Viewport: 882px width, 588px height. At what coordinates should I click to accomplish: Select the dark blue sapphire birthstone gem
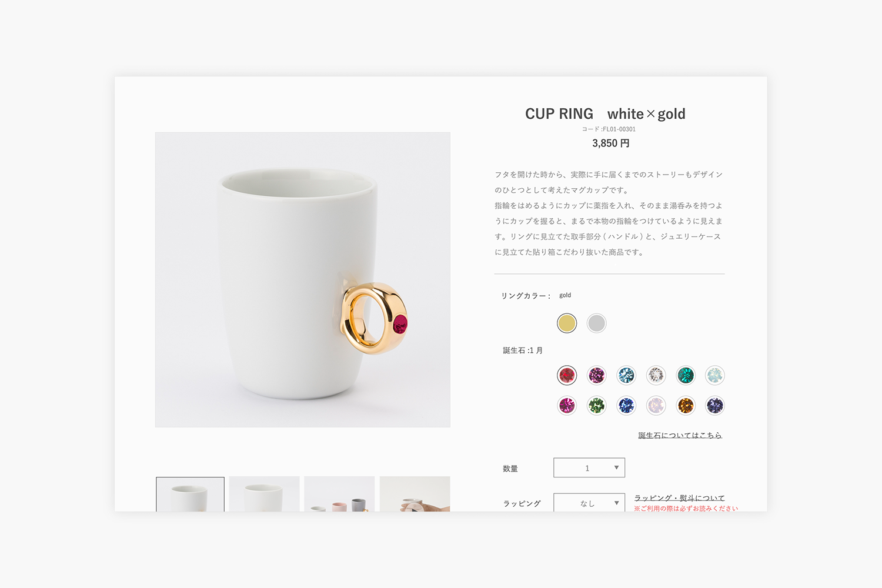[x=626, y=405]
